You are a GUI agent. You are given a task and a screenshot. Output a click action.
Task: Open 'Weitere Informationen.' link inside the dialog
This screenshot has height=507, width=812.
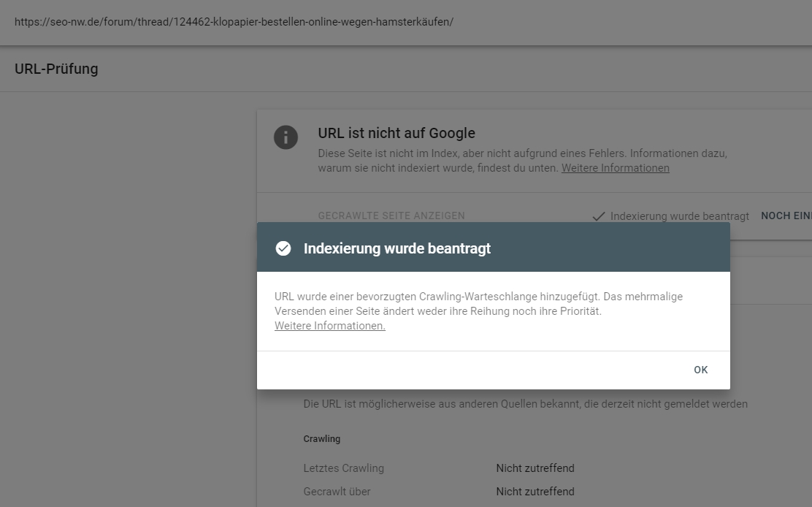point(329,326)
